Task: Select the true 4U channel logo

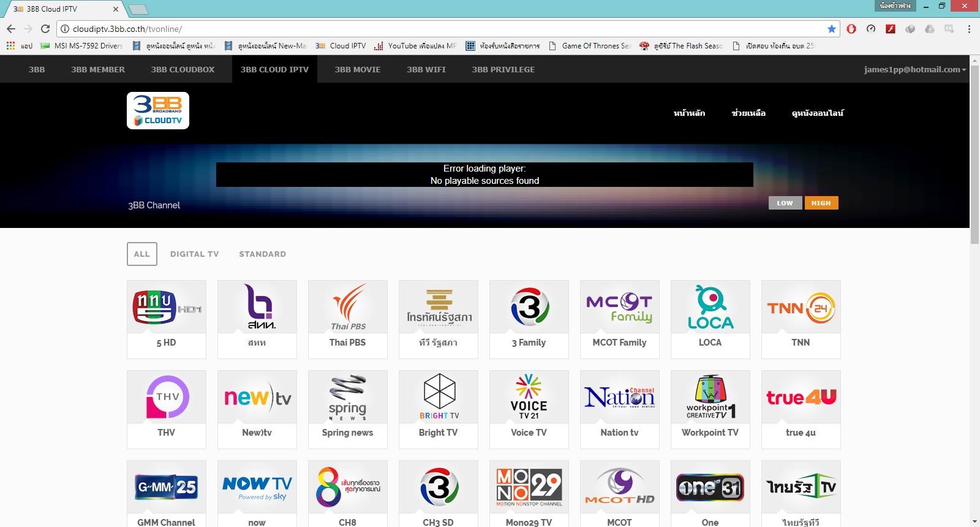Action: (x=801, y=397)
